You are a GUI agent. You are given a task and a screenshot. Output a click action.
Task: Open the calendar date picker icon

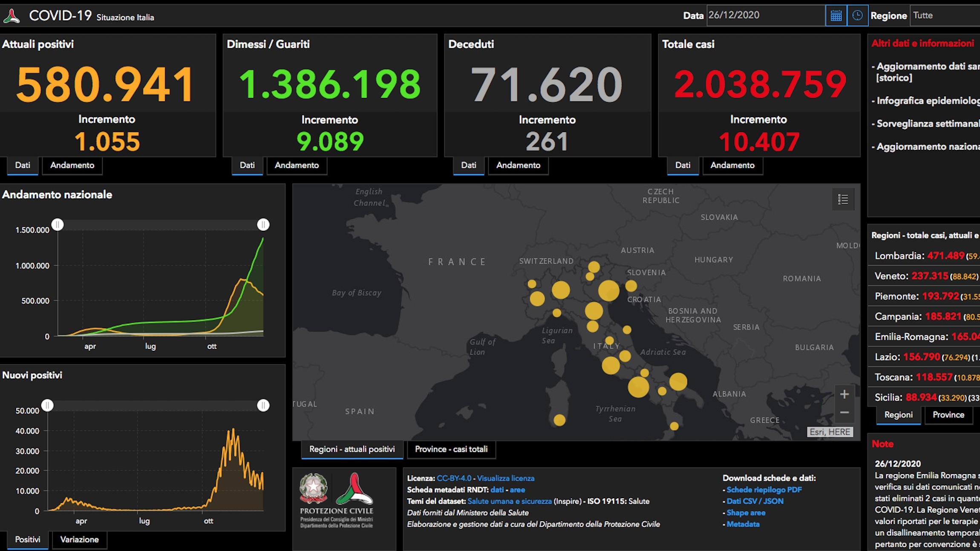(836, 16)
